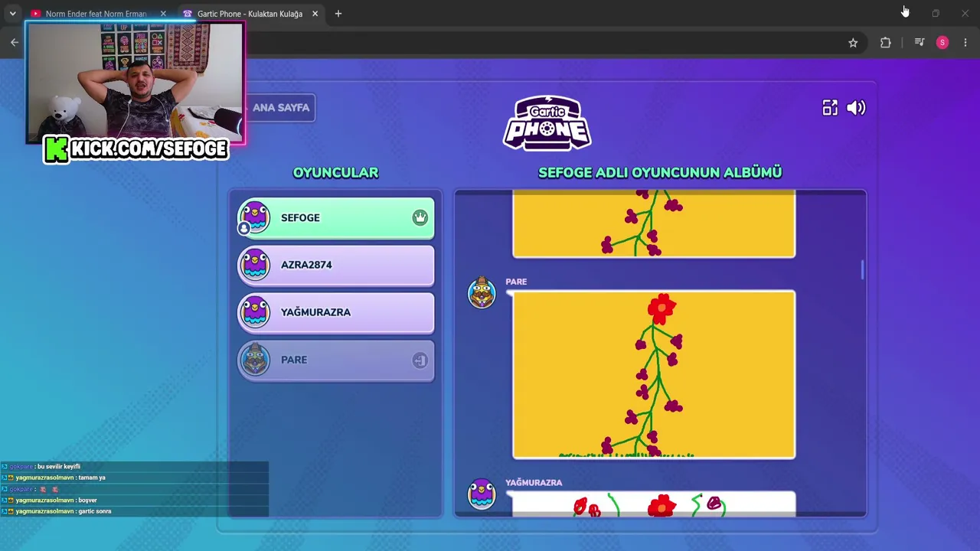This screenshot has height=551, width=980.
Task: Click the album title heading
Action: (x=660, y=173)
